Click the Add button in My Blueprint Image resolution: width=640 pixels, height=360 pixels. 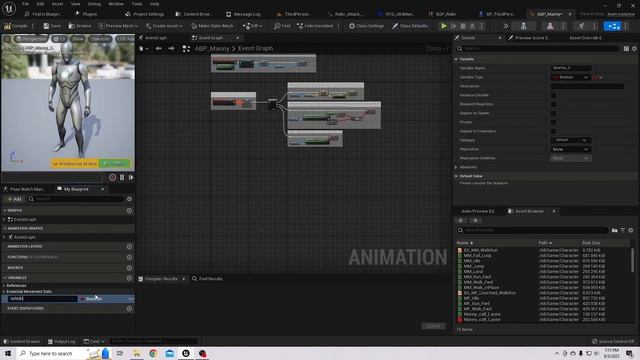(14, 199)
